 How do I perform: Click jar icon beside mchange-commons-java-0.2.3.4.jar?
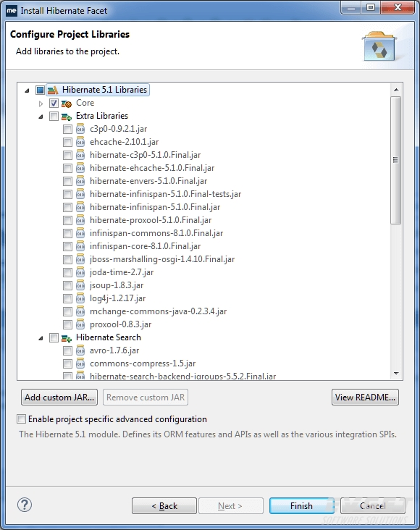tap(80, 311)
